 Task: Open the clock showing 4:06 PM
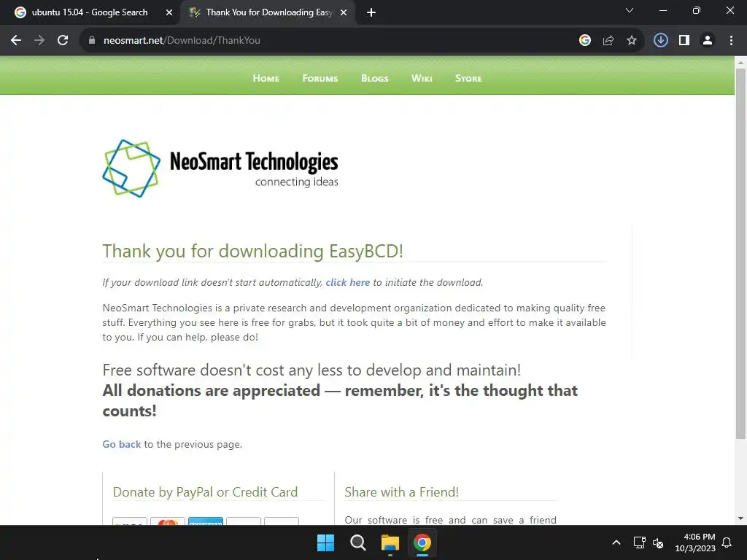[695, 542]
